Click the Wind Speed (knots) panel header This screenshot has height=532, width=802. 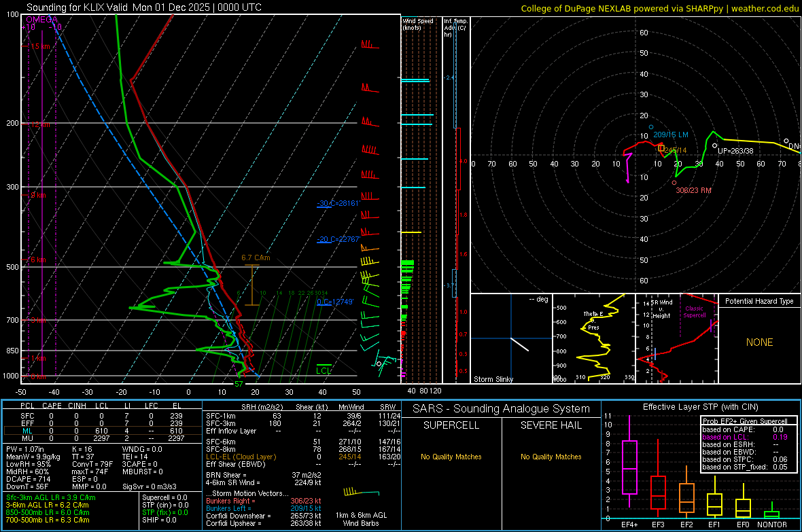click(418, 24)
